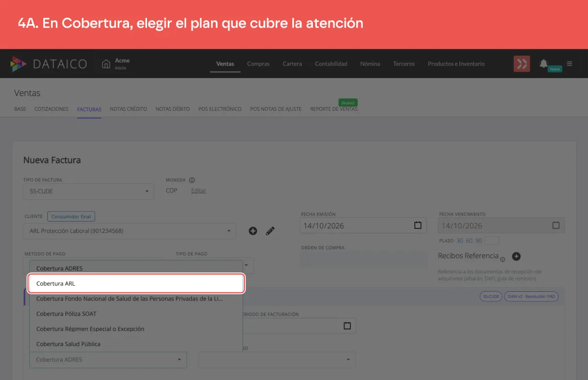The height and width of the screenshot is (380, 588).
Task: Select Cobertura ADRES option in list
Action: tap(136, 268)
